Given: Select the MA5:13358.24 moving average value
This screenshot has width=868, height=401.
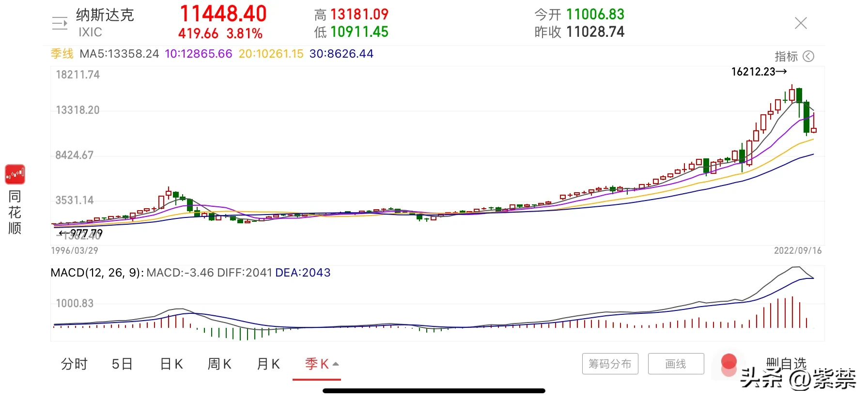Looking at the screenshot, I should point(119,54).
